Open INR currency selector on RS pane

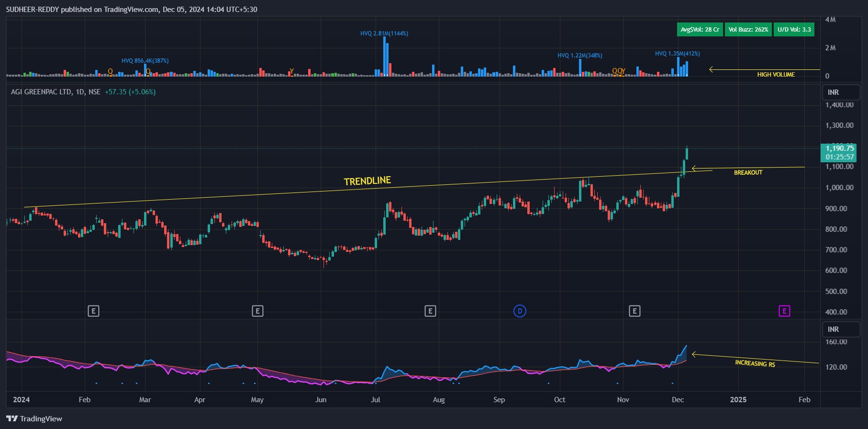[841, 329]
